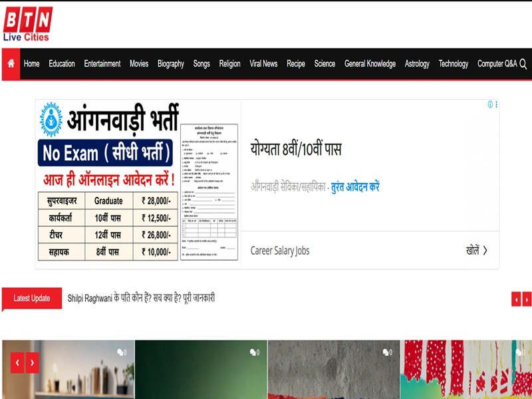The width and height of the screenshot is (532, 399).
Task: Show next latest update headline
Action: pos(527,300)
